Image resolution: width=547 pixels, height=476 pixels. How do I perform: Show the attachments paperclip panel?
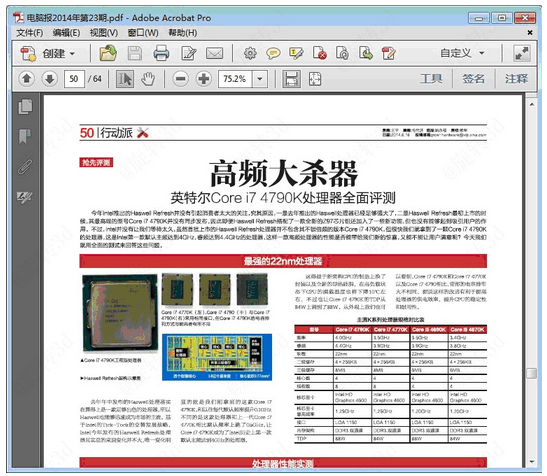coord(25,166)
